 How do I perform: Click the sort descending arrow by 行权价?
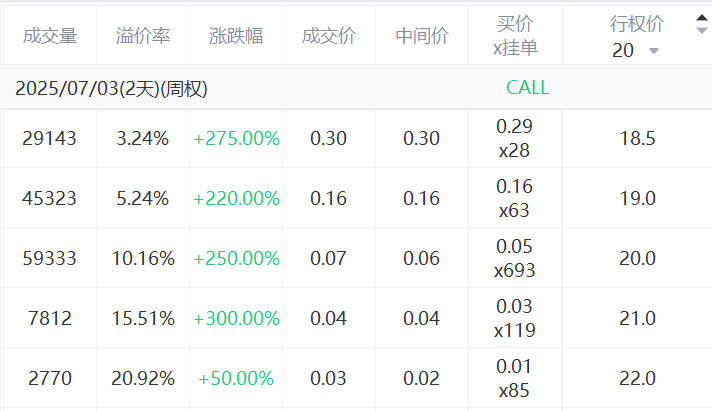click(x=702, y=30)
